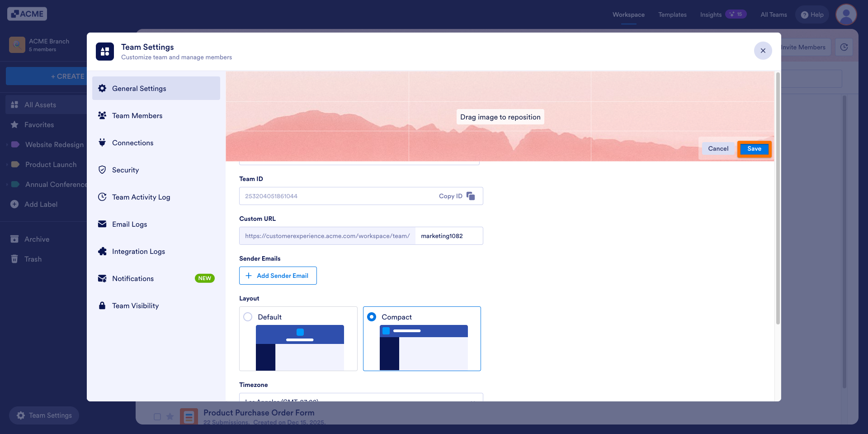Select the Default layout radio button
Viewport: 868px width, 434px height.
248,317
